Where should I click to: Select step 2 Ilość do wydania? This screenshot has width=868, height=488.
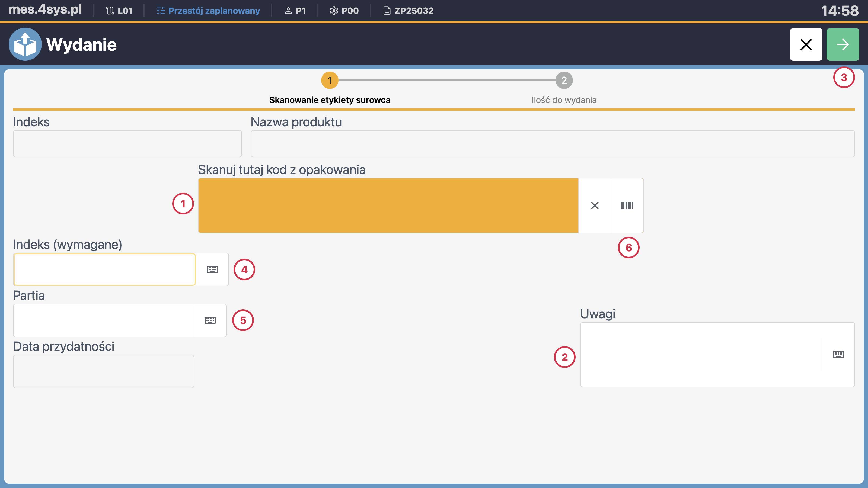tap(564, 80)
